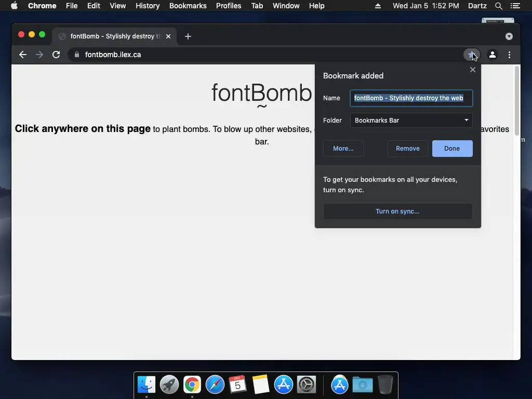Open System Preferences gear in the dock
The height and width of the screenshot is (399, 532).
click(307, 384)
